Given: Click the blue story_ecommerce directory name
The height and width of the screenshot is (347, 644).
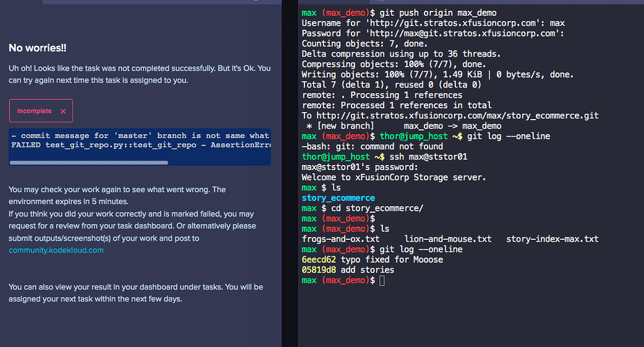Looking at the screenshot, I should pos(338,198).
